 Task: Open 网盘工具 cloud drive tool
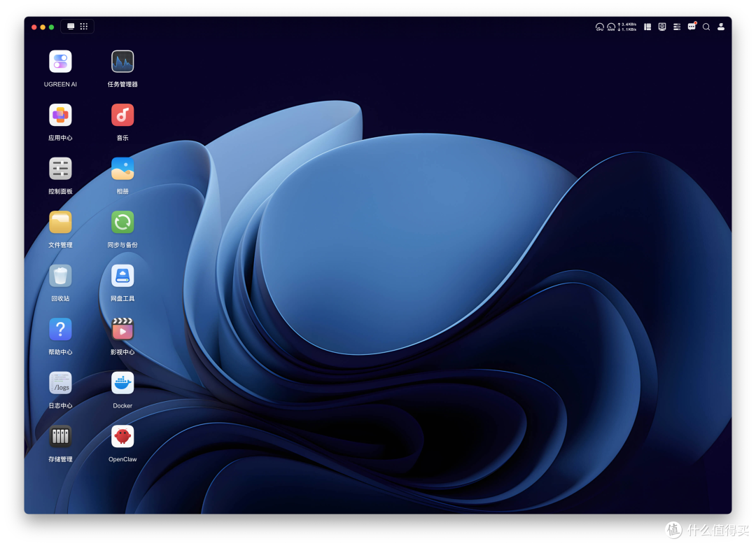click(x=122, y=276)
